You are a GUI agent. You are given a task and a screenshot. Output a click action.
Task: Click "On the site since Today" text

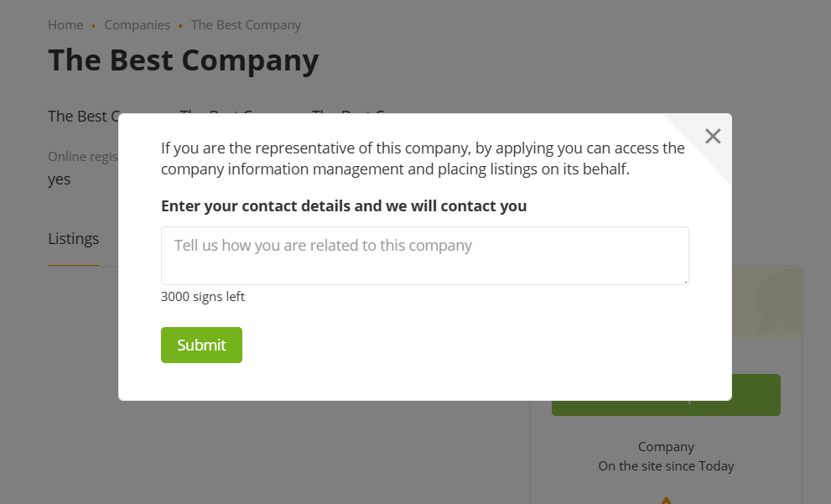(666, 466)
